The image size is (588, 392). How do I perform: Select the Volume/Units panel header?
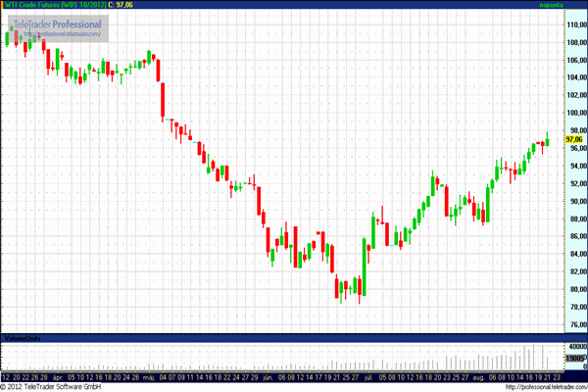tap(24, 338)
